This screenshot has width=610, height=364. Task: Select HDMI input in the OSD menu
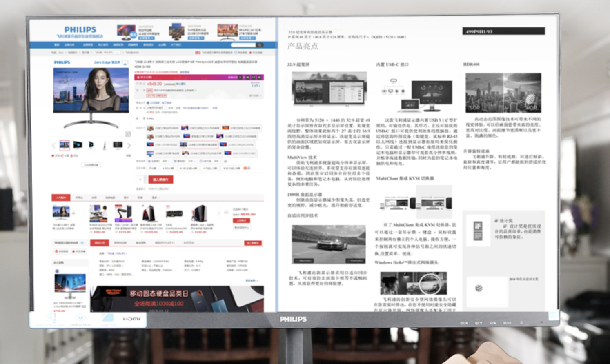click(x=131, y=319)
